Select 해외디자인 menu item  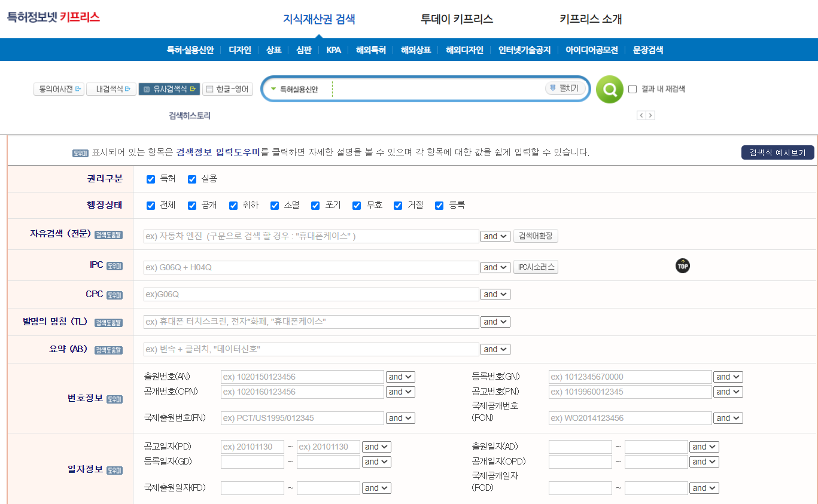coord(464,50)
